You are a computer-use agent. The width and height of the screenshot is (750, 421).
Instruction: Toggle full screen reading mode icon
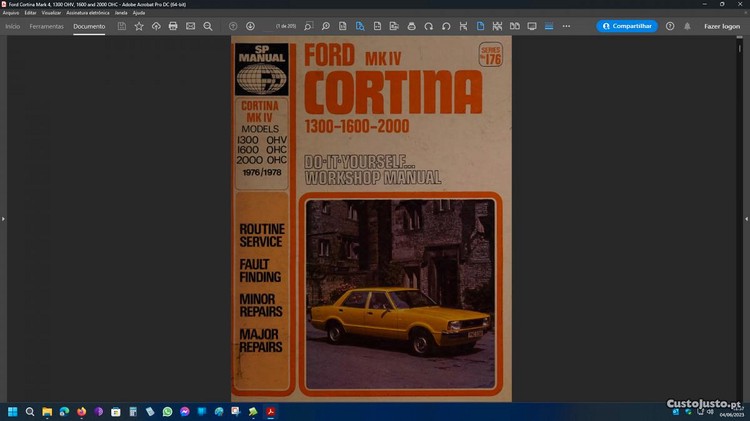[x=532, y=26]
